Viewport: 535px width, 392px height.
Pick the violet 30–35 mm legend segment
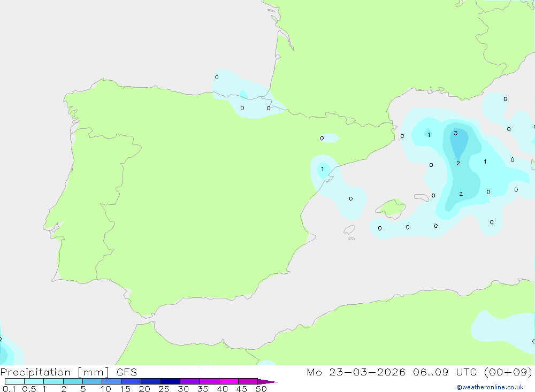[x=190, y=381]
